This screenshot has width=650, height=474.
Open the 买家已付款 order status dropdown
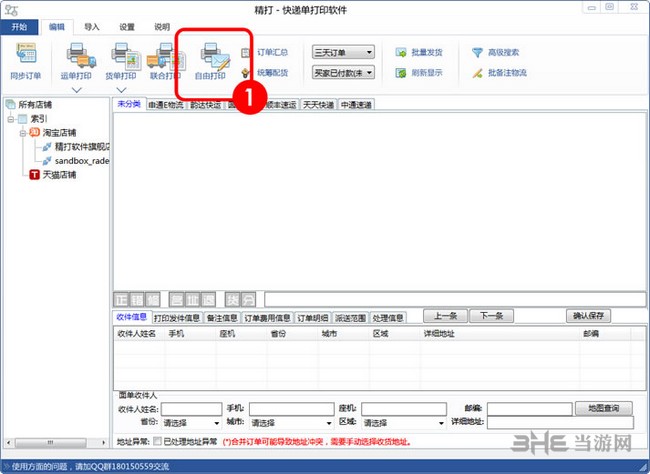coord(343,73)
